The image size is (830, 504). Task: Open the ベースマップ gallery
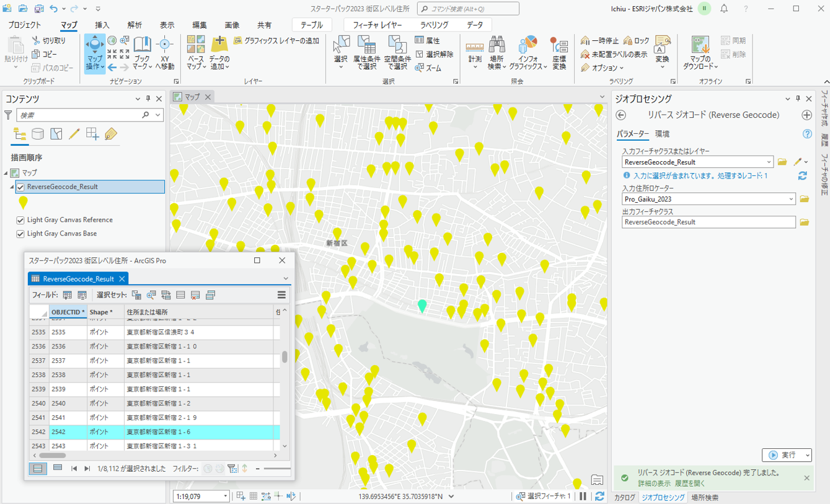pos(196,53)
